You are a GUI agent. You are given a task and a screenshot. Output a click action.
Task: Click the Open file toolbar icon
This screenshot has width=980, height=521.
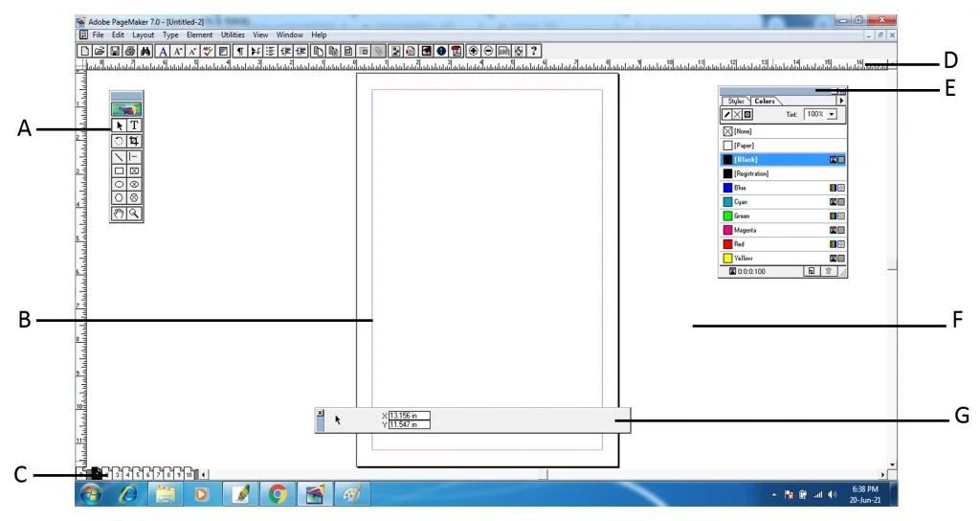click(100, 52)
